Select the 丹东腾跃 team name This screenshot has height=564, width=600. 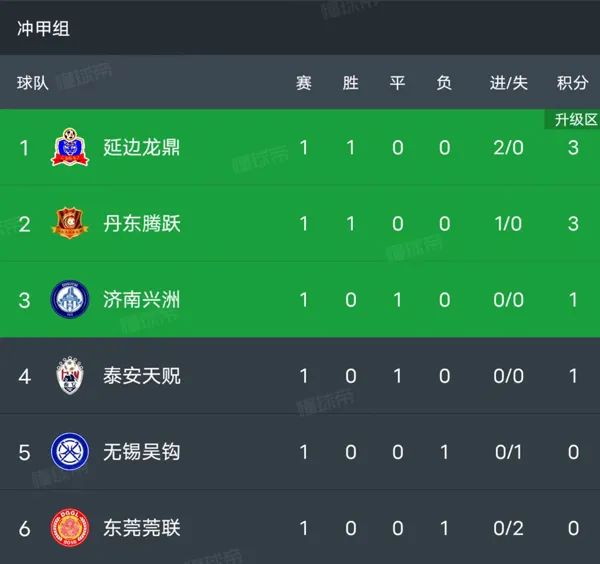(x=142, y=223)
